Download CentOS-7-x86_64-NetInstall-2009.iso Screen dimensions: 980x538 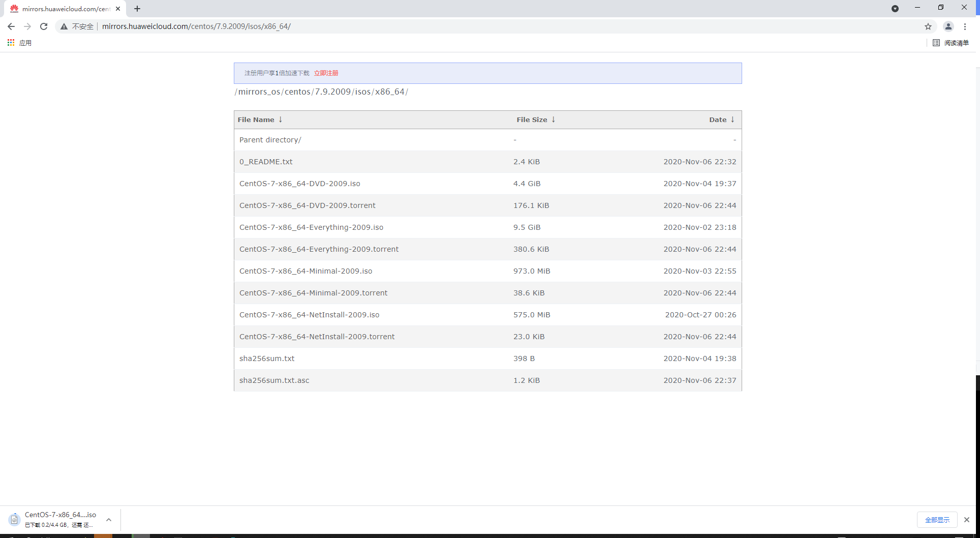pyautogui.click(x=310, y=315)
